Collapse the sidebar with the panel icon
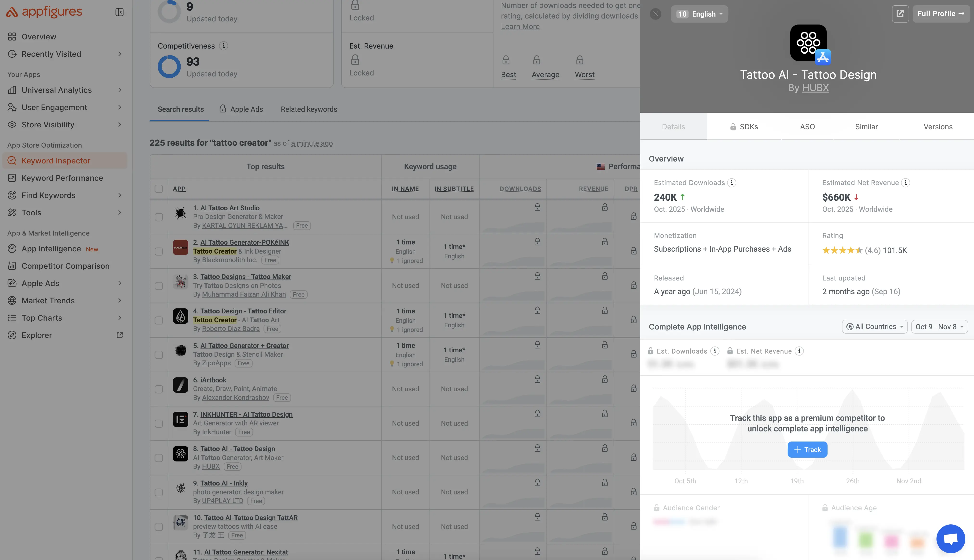The width and height of the screenshot is (974, 560). click(119, 12)
